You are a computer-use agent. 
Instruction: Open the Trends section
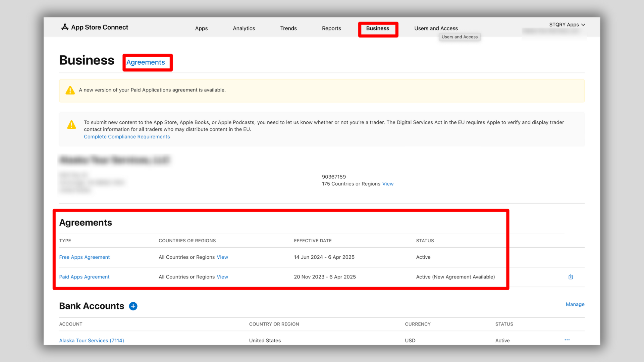tap(288, 28)
